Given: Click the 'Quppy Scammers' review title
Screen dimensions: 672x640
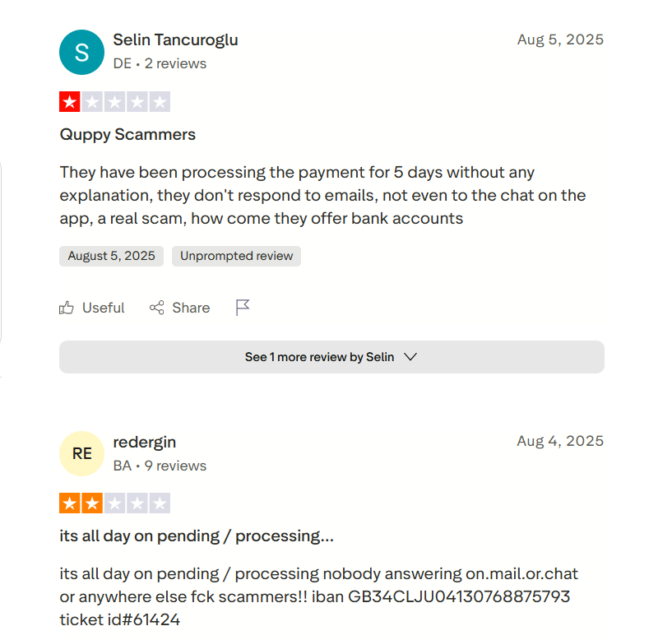Looking at the screenshot, I should click(x=127, y=134).
